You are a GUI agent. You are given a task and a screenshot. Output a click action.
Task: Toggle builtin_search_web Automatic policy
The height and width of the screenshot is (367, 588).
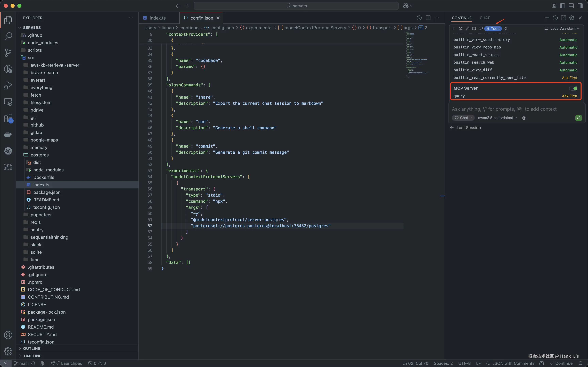[568, 63]
